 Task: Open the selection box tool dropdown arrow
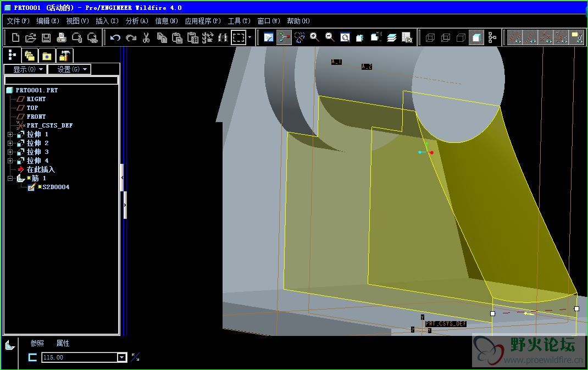249,37
